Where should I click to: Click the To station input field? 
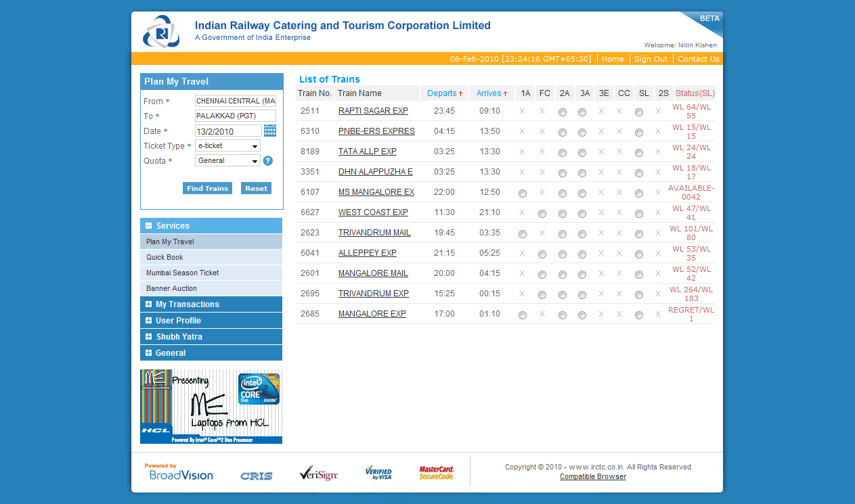click(x=236, y=116)
